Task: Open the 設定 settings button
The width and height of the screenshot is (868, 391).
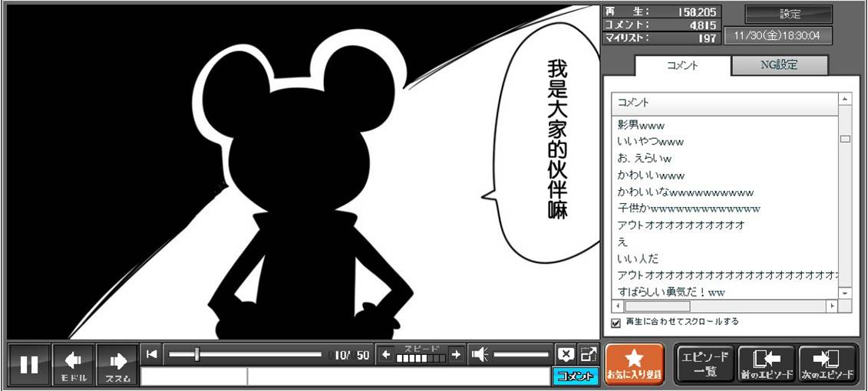Action: (x=789, y=14)
